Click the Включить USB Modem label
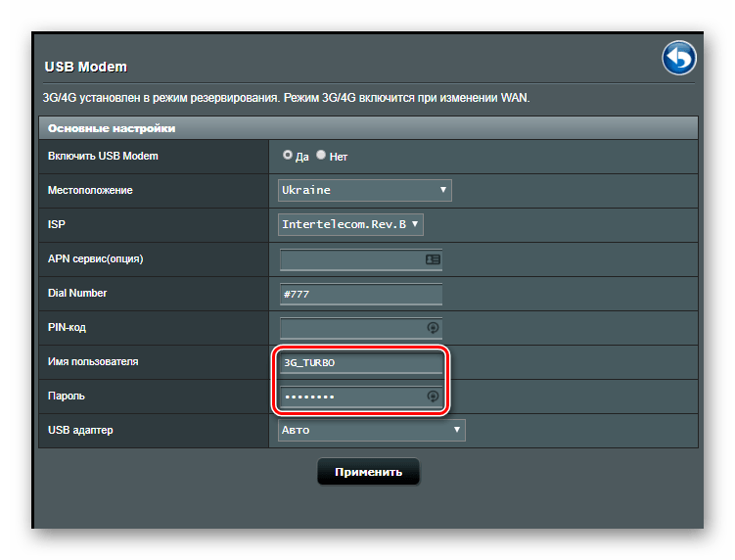The height and width of the screenshot is (560, 735). point(103,157)
